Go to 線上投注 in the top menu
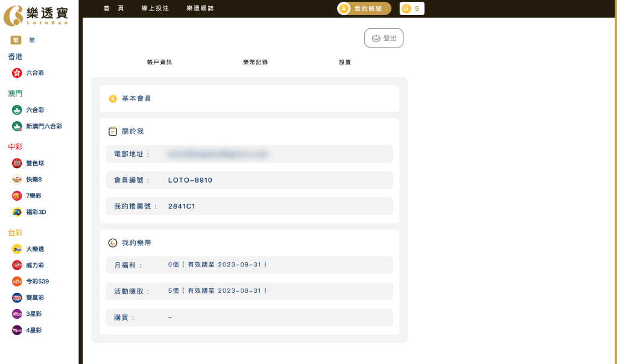The image size is (617, 364). coord(155,8)
